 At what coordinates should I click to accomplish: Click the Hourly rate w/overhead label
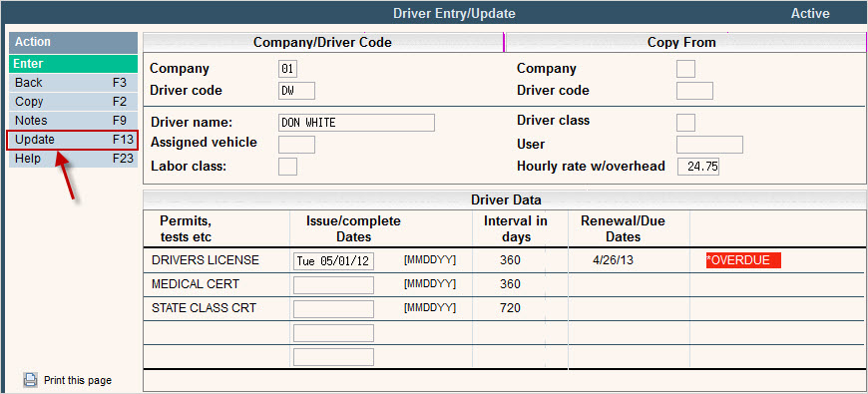coord(591,166)
